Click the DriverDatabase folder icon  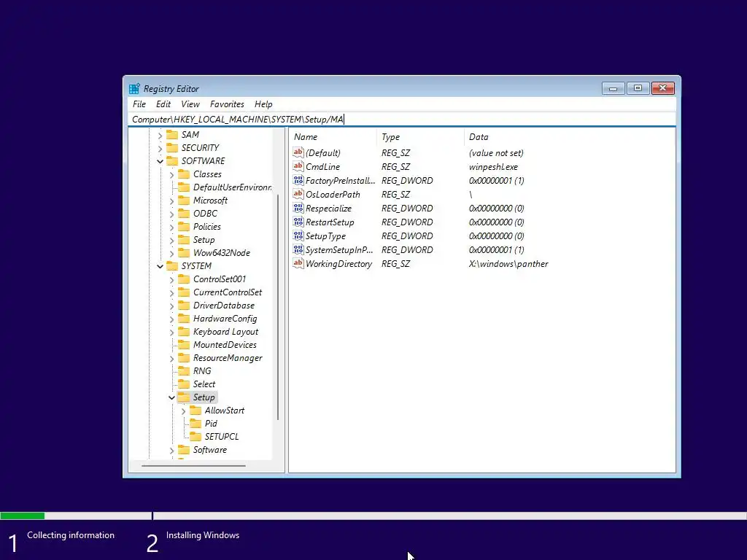[184, 306]
